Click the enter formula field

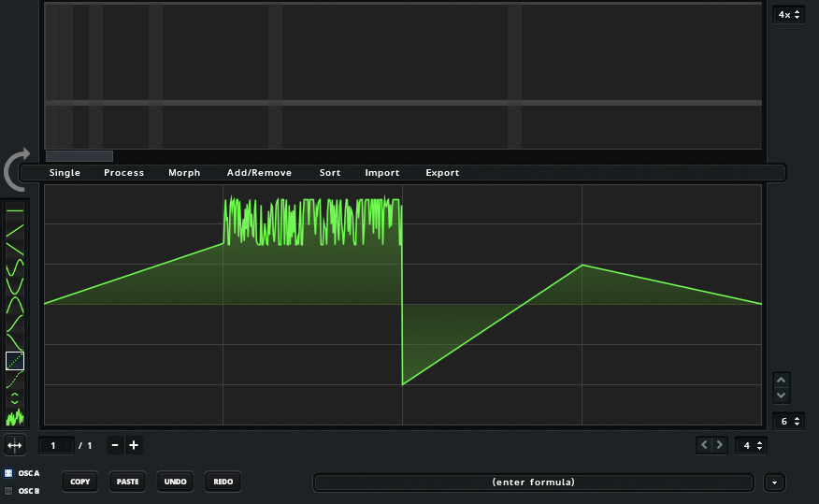point(533,482)
